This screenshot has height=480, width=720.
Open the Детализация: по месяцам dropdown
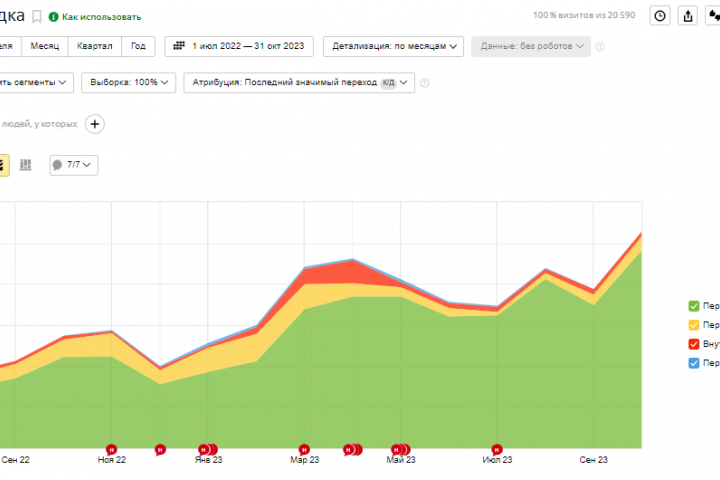pyautogui.click(x=394, y=46)
